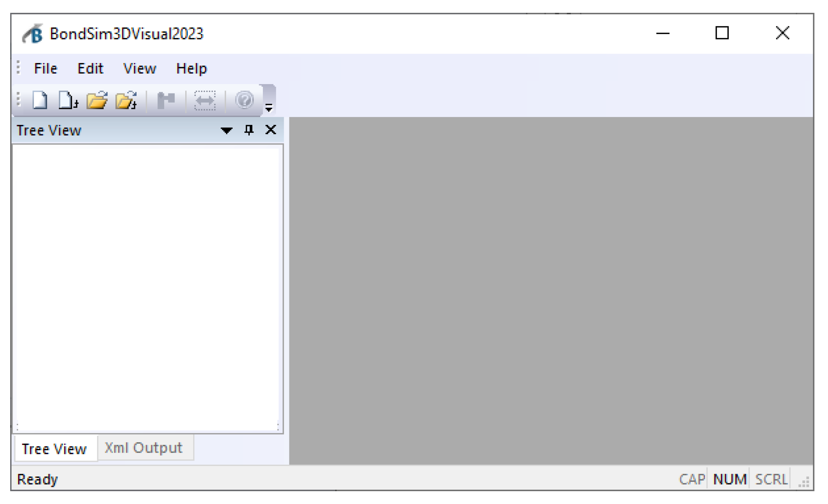Open the Tree View panel options dropdown
Image resolution: width=828 pixels, height=504 pixels.
226,130
